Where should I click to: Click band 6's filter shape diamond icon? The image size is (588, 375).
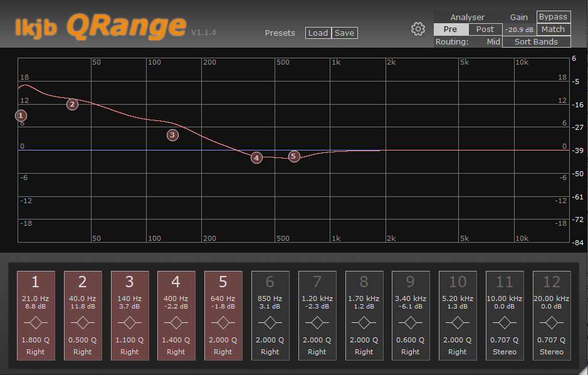tap(270, 323)
